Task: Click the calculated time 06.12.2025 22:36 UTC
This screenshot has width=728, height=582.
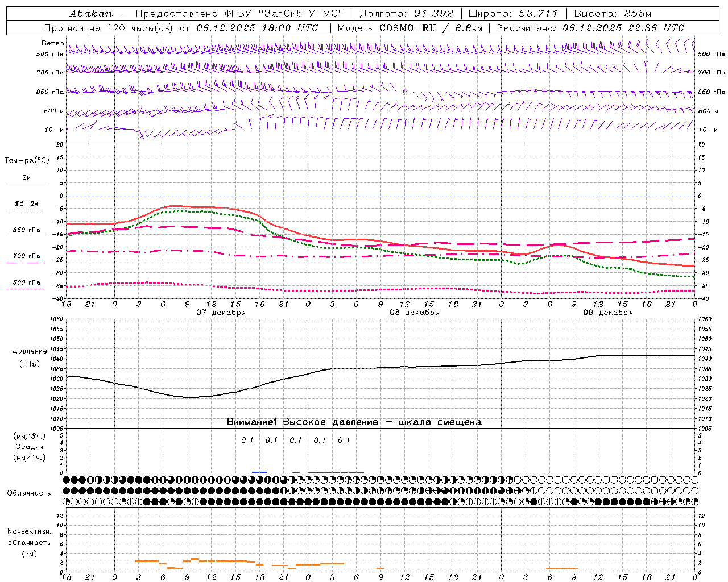Action: point(623,28)
